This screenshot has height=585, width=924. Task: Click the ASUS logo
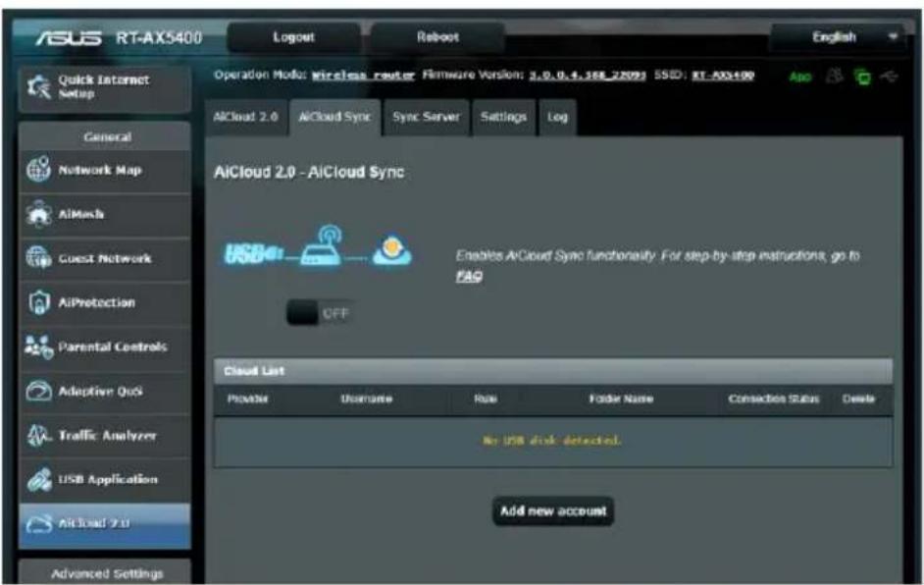coord(69,38)
